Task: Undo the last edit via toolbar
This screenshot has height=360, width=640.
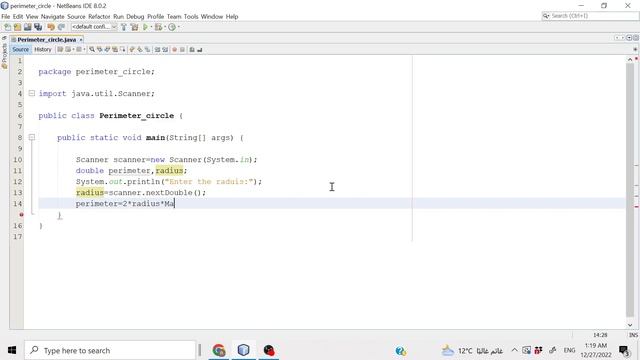Action: (x=51, y=27)
